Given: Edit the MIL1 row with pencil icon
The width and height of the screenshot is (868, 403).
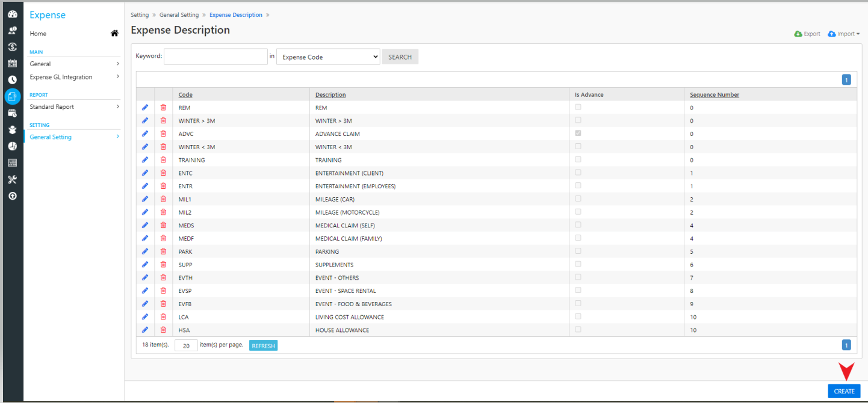Looking at the screenshot, I should point(144,199).
